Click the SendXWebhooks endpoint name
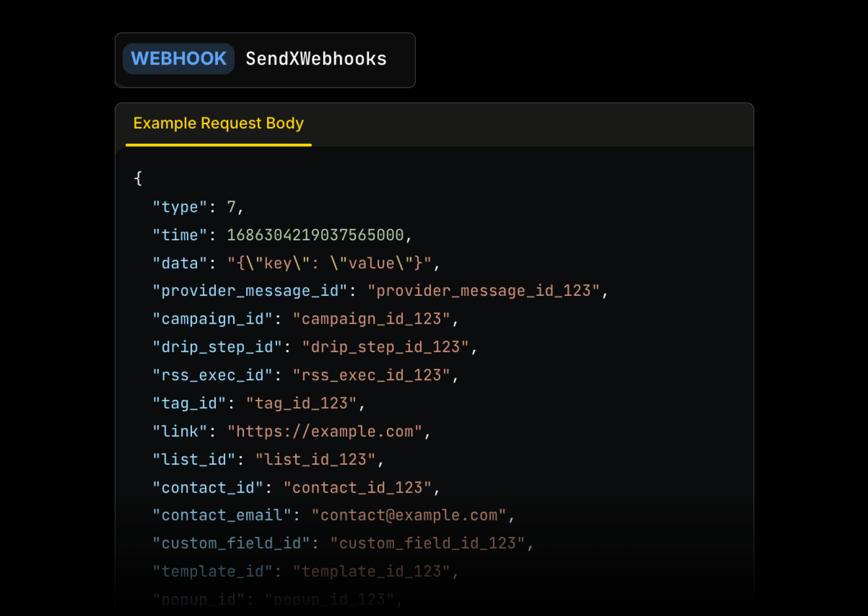Screen dimensions: 868x616 click(x=316, y=59)
